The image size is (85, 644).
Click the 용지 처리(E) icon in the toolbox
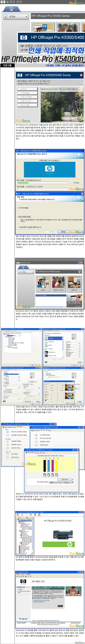(x=8, y=454)
